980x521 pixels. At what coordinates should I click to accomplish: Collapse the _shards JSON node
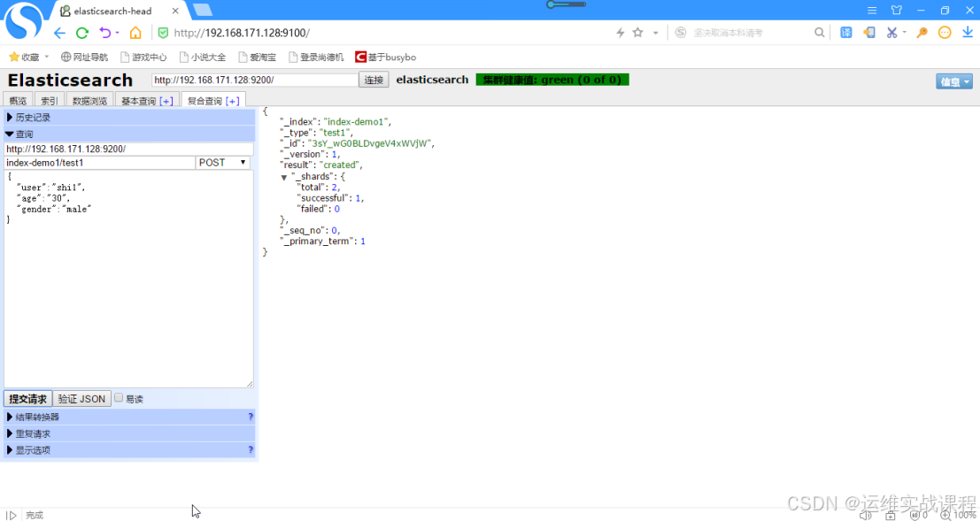284,178
